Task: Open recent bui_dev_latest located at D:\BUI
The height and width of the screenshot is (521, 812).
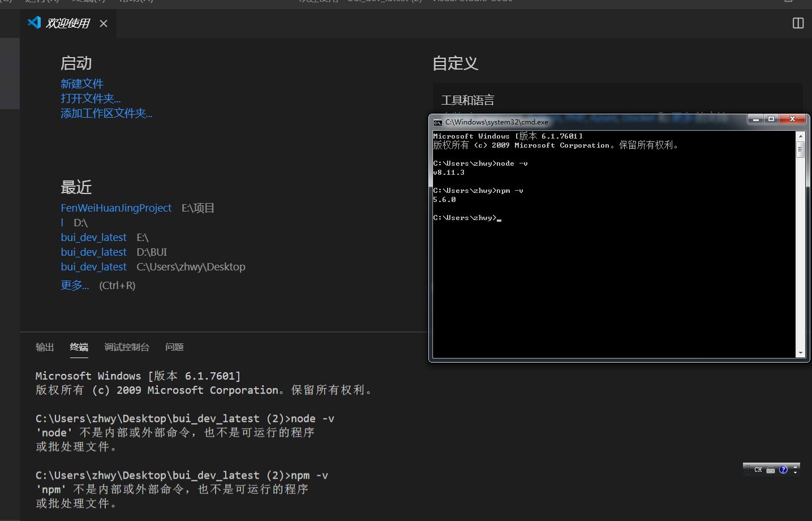Action: 94,252
